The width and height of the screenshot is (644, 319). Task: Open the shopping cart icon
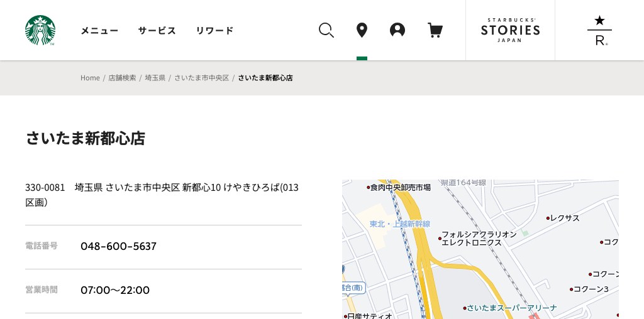click(435, 30)
